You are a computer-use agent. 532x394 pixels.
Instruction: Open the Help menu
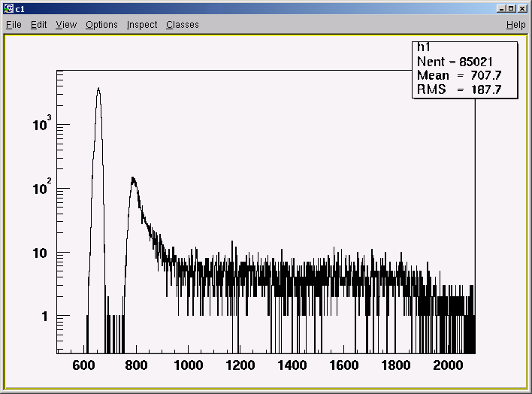coord(515,25)
